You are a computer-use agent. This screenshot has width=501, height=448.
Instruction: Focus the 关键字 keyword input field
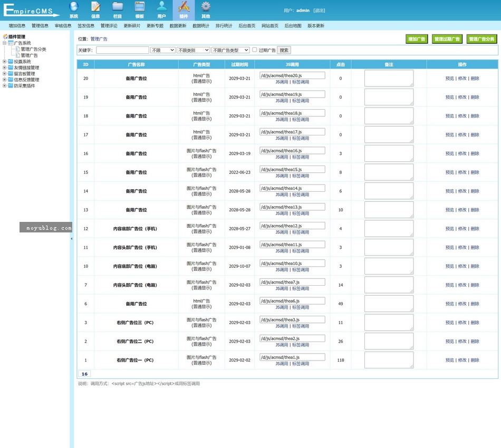pyautogui.click(x=123, y=50)
